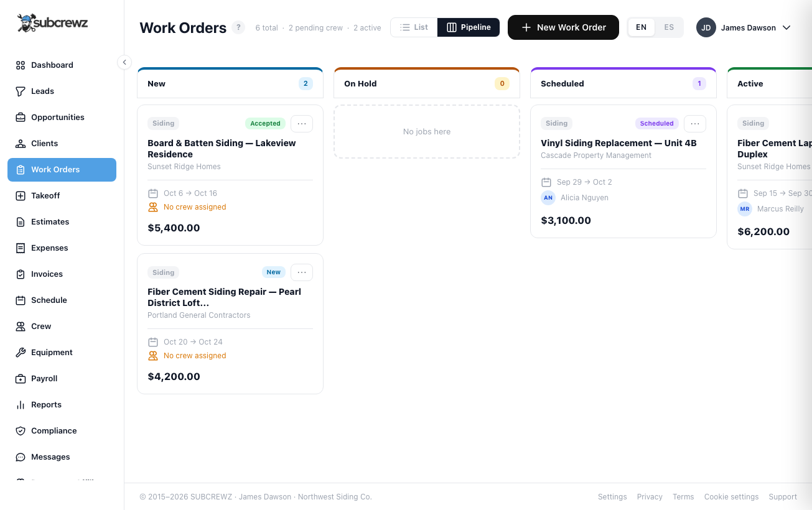Open James Dawson user menu
Image resolution: width=812 pixels, height=510 pixels.
point(744,27)
